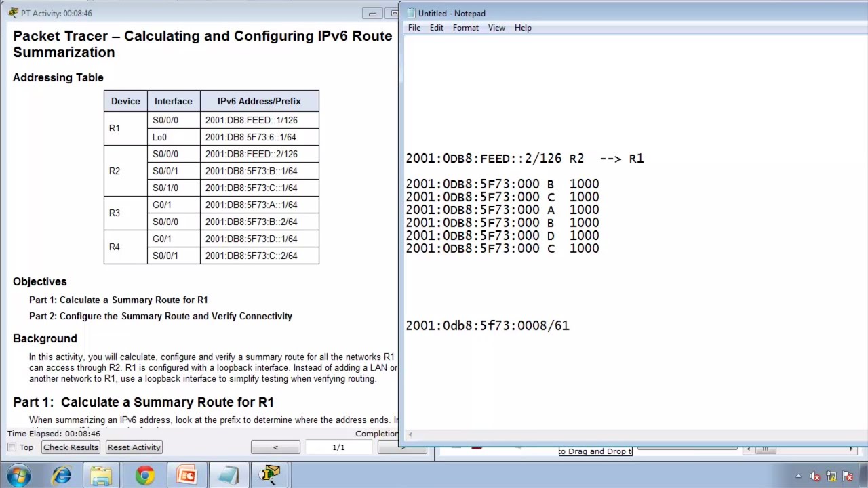Viewport: 868px width, 488px height.
Task: Click the 2001:DB8:5F73:D::1/64 table cell
Action: tap(259, 239)
